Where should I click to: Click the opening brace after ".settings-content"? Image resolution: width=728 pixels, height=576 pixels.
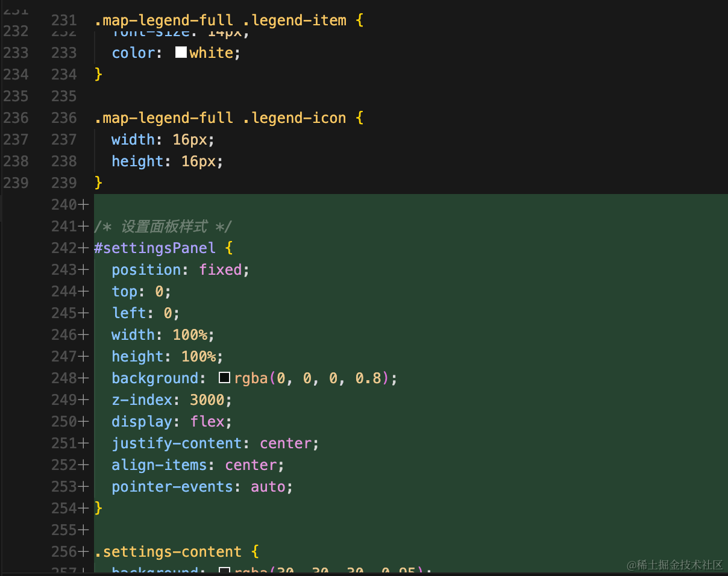[x=255, y=551]
